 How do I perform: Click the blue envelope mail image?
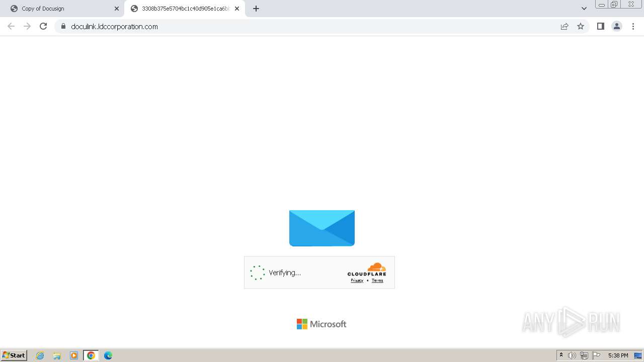point(322,228)
